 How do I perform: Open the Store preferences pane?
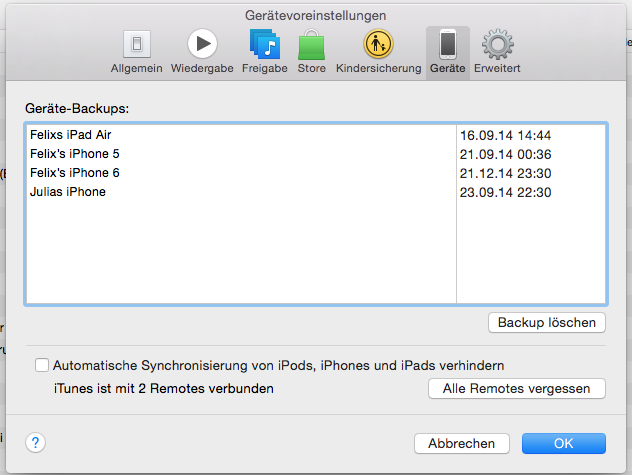coord(312,52)
